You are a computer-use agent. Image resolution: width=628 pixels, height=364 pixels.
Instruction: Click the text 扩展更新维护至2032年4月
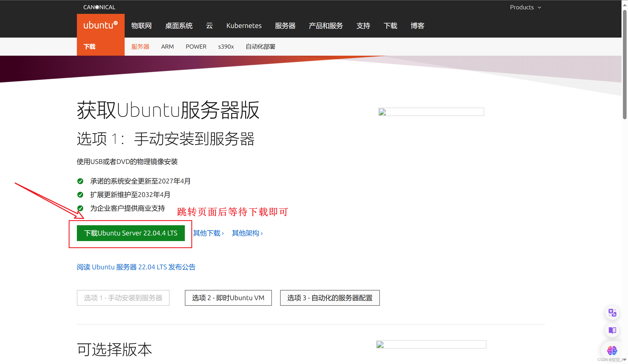tap(130, 195)
